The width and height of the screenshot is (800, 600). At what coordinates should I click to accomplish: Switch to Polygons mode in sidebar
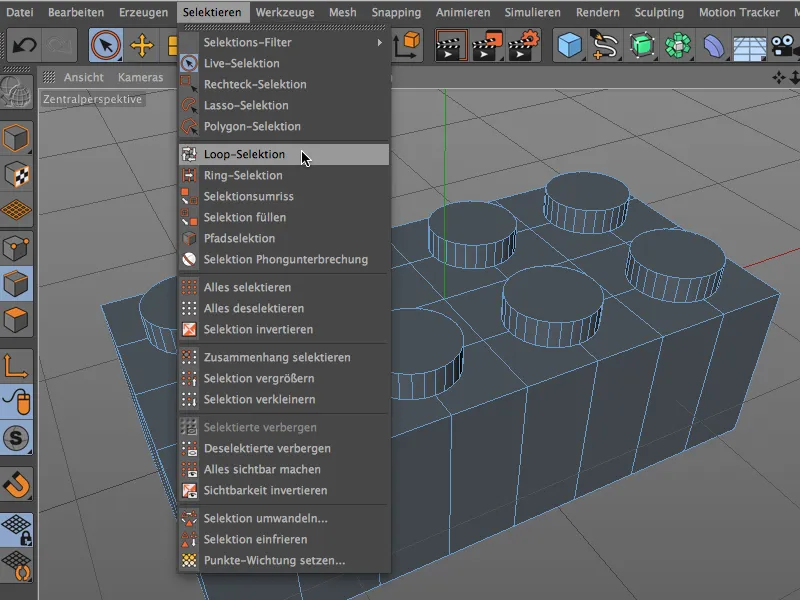(16, 320)
